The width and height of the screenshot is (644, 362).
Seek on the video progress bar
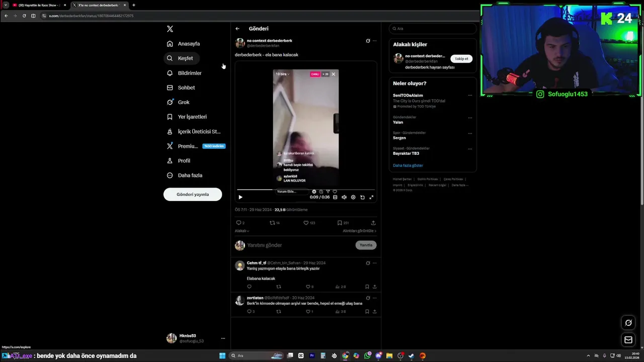tap(306, 190)
